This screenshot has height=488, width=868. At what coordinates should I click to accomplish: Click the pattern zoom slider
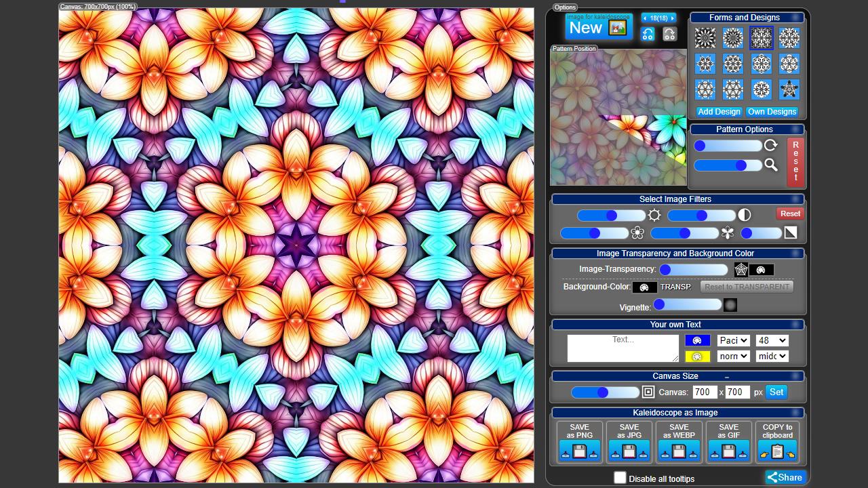(x=728, y=165)
